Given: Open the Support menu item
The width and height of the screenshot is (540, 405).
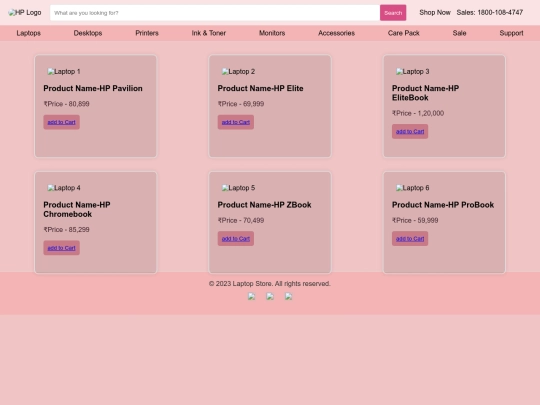Looking at the screenshot, I should click(x=511, y=33).
